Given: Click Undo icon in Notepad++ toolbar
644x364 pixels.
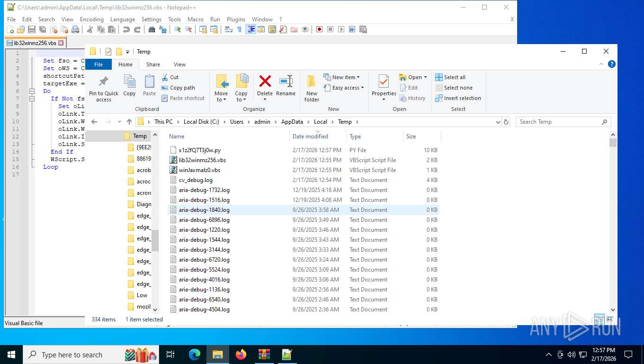Looking at the screenshot, I should 126,29.
